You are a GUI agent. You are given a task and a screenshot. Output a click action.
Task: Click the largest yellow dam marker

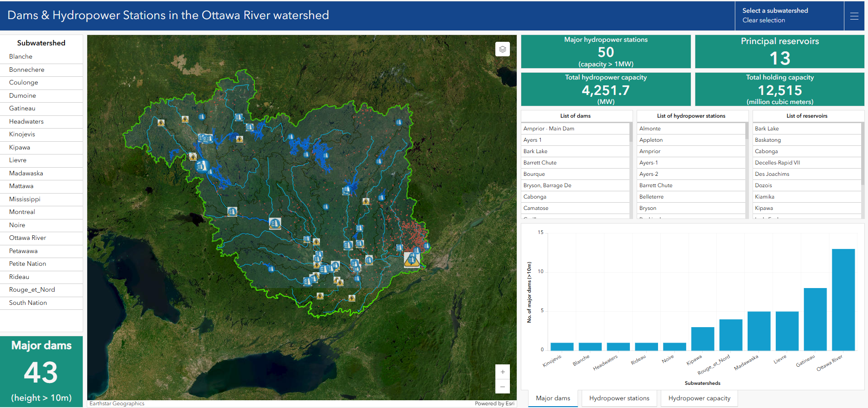(412, 259)
